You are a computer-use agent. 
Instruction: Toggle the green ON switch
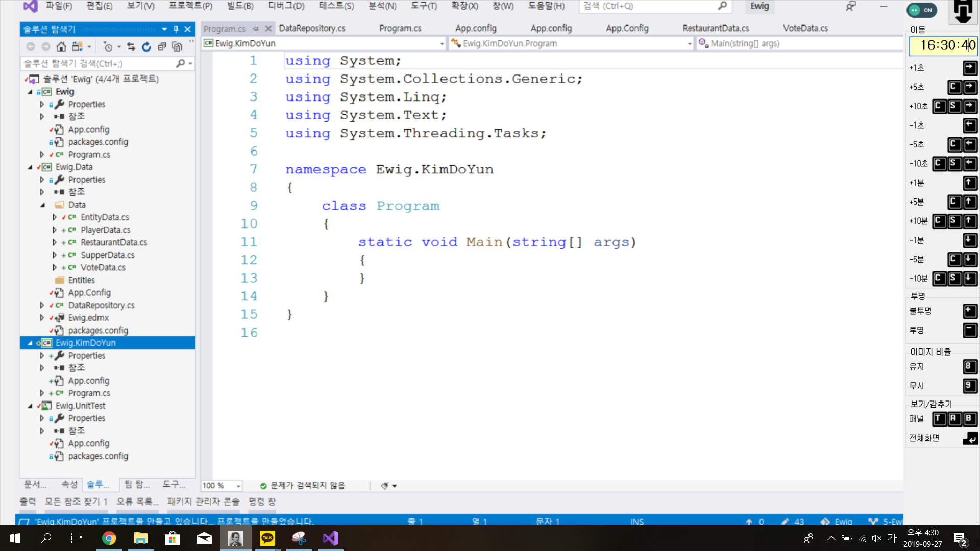click(922, 10)
